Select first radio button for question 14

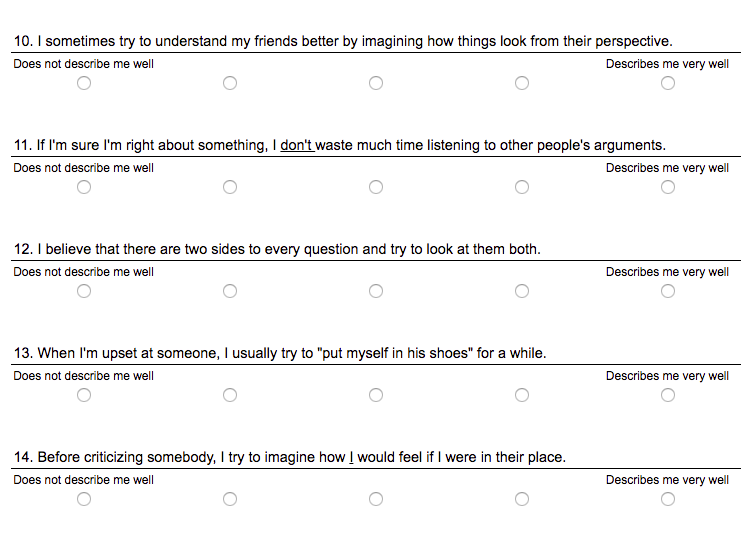84,499
